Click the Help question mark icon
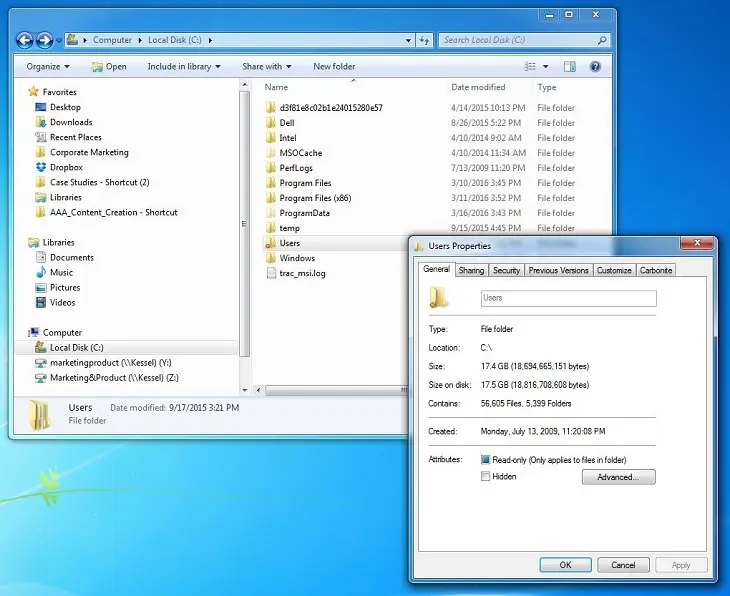This screenshot has height=596, width=730. (x=595, y=67)
